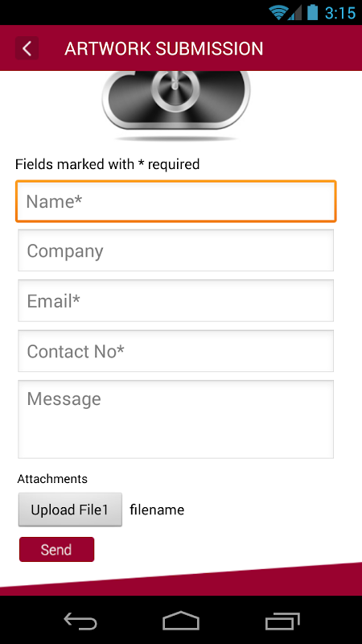Tap the back arrow in header
This screenshot has width=362, height=644.
click(x=27, y=48)
